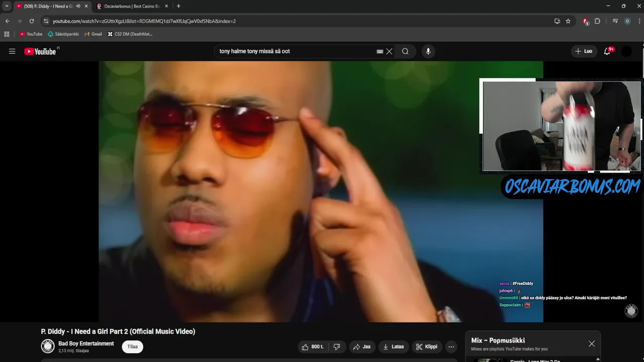
Task: Clear the YouTube search text
Action: pos(389,51)
